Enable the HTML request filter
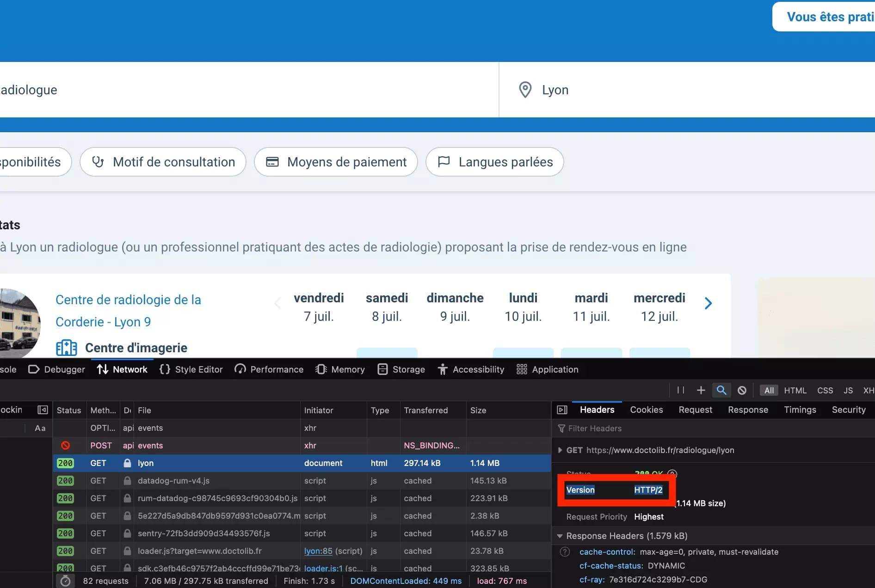This screenshot has height=588, width=875. click(795, 390)
